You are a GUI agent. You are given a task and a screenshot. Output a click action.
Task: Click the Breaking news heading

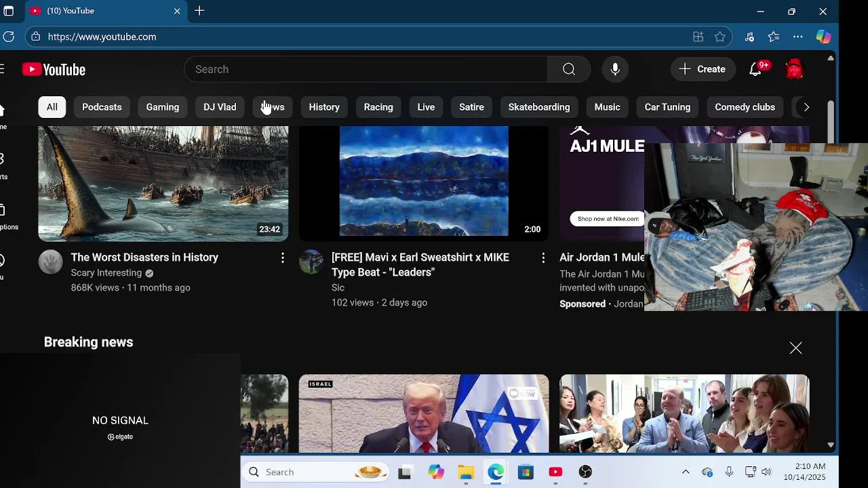[89, 342]
